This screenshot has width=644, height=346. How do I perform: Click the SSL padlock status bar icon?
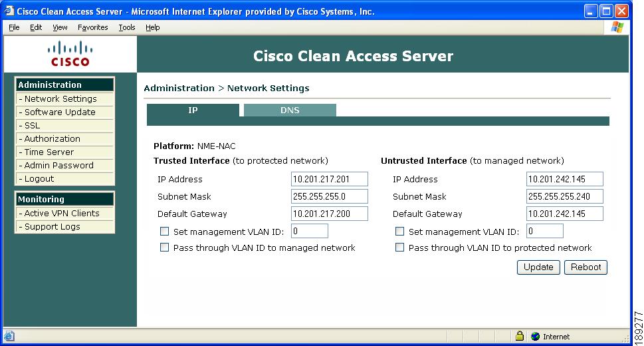point(520,336)
